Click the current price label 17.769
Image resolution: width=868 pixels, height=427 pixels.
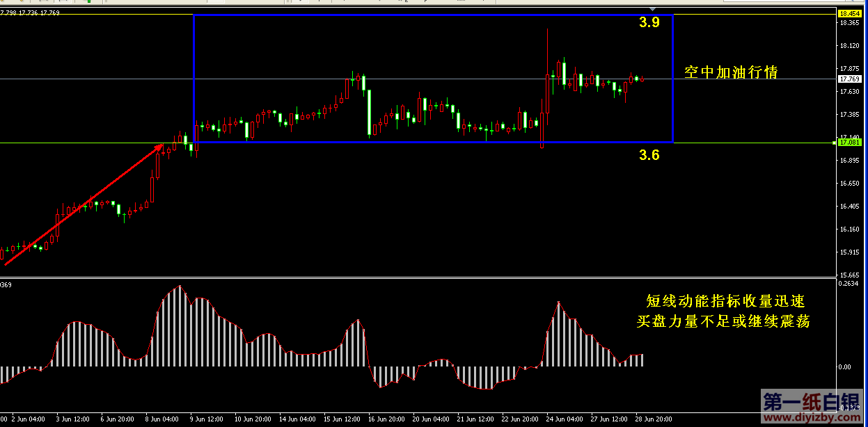coord(849,79)
